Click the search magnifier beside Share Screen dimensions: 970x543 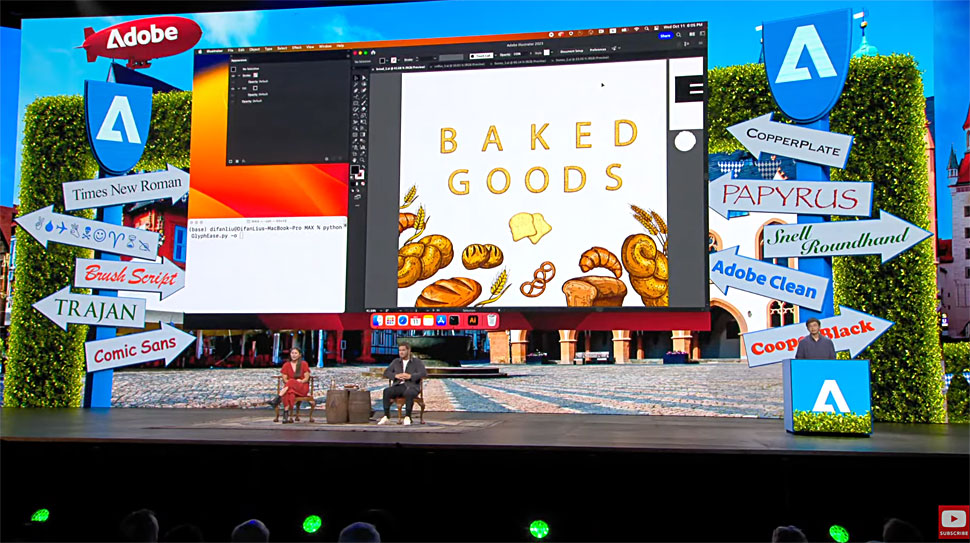(678, 35)
